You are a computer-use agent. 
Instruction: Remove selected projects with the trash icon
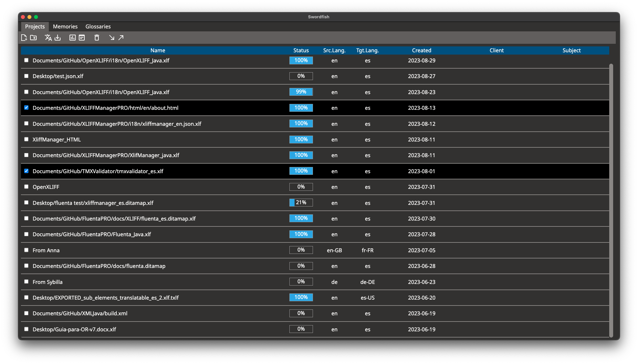96,38
